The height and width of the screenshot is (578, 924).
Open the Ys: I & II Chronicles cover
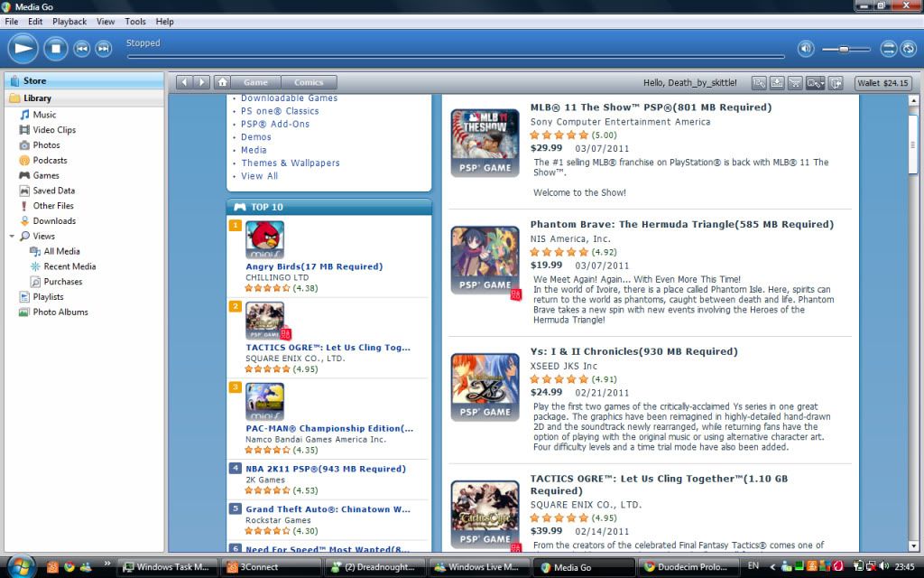pyautogui.click(x=485, y=387)
